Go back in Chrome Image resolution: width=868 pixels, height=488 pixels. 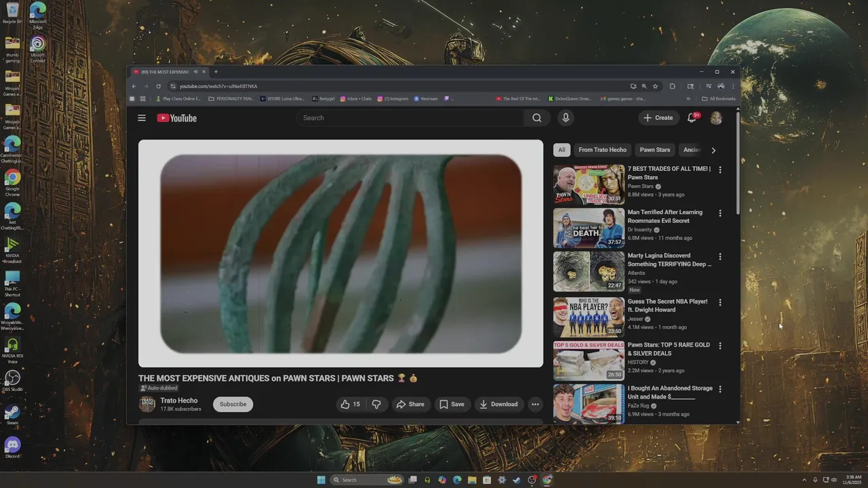[x=134, y=86]
